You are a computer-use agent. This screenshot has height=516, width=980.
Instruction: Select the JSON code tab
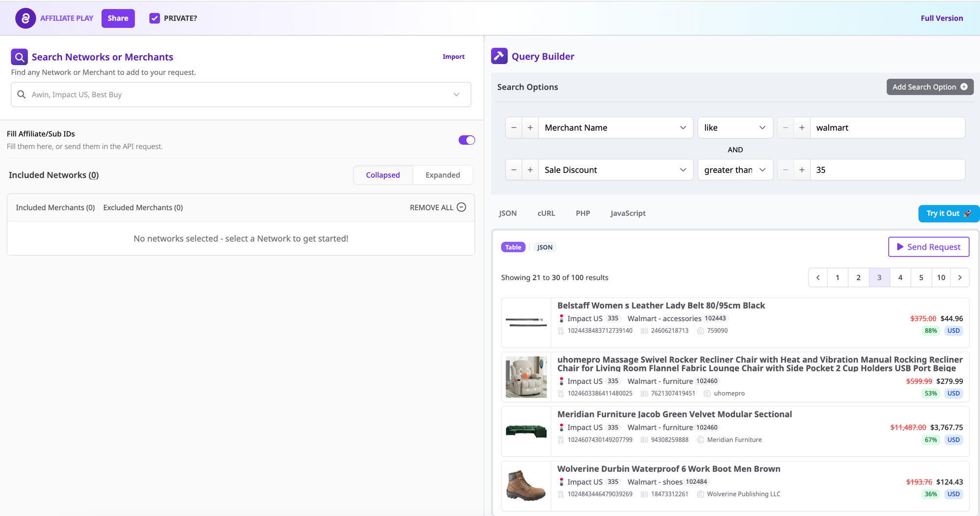point(508,213)
